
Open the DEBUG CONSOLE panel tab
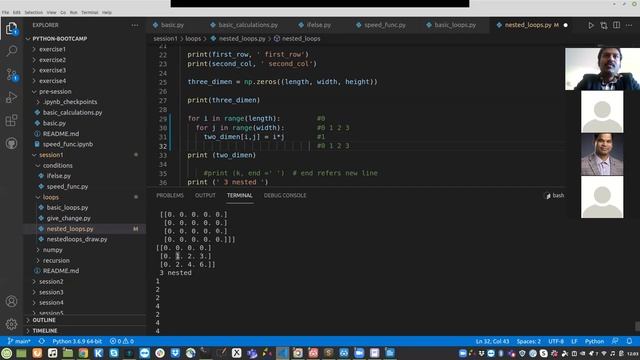[x=285, y=196]
